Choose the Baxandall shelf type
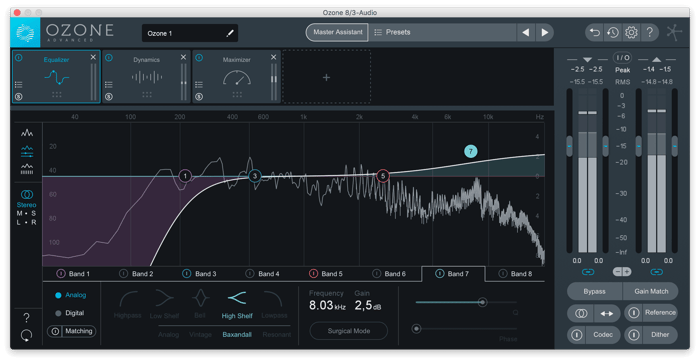 coord(237,334)
